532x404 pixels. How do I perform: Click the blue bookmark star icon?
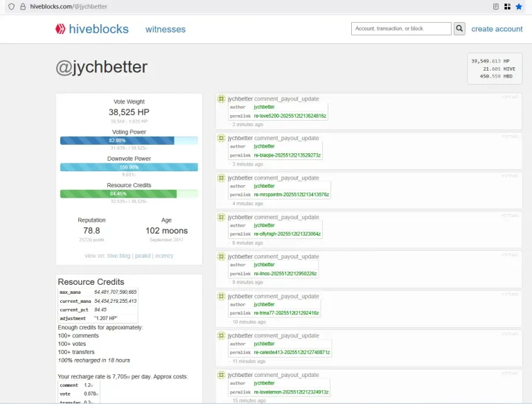click(519, 6)
